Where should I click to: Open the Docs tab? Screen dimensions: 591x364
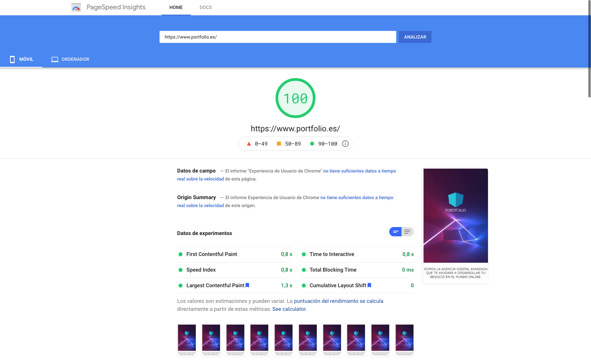[205, 7]
